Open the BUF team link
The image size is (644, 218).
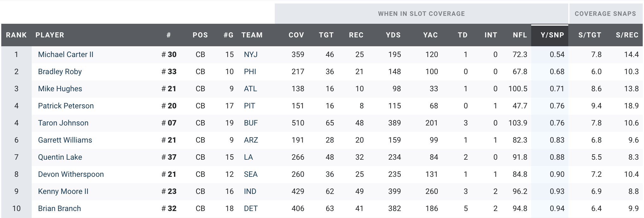(251, 123)
